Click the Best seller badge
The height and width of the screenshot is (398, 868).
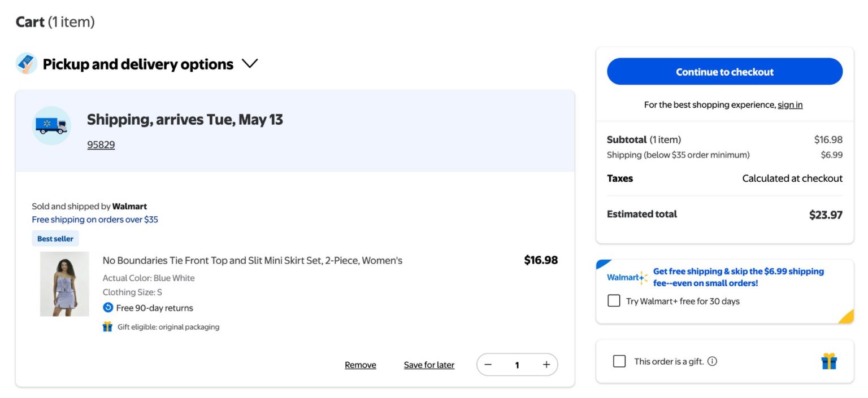55,238
